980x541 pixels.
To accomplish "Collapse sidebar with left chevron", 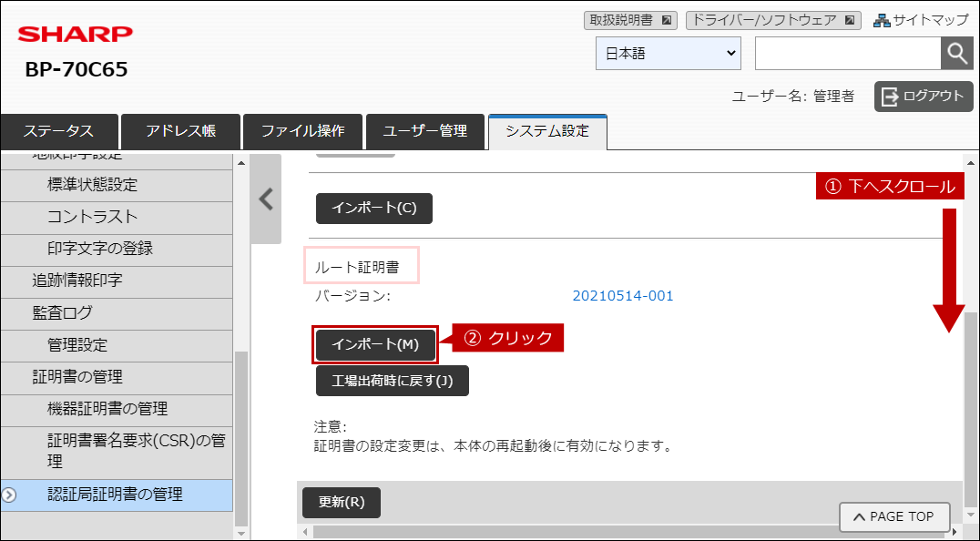I will 266,199.
